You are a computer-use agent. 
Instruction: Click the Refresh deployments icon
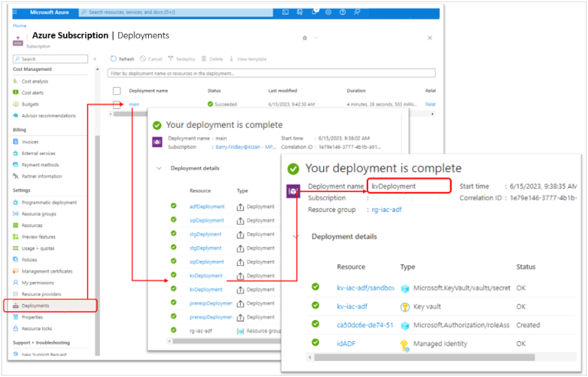tap(114, 59)
